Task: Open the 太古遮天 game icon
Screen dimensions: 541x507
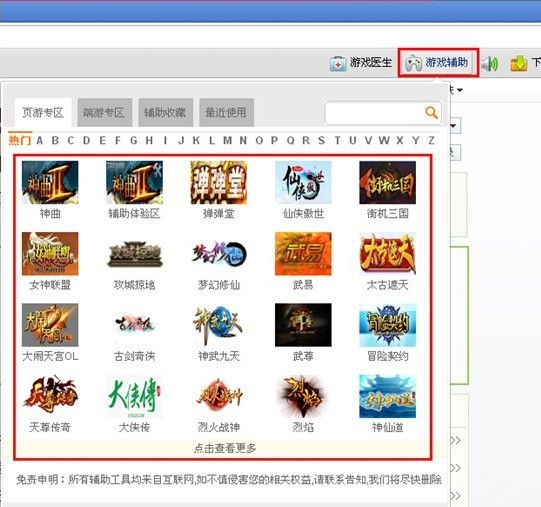Action: [x=387, y=254]
